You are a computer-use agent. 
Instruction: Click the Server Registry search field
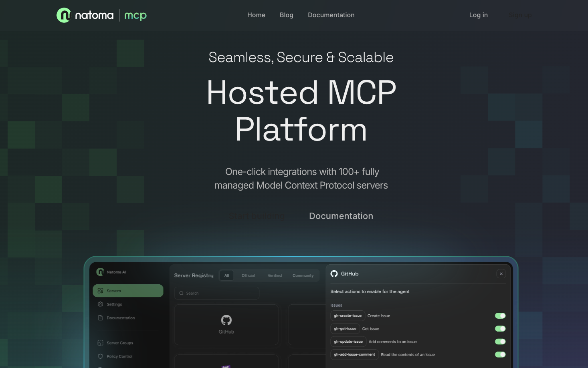tap(216, 293)
